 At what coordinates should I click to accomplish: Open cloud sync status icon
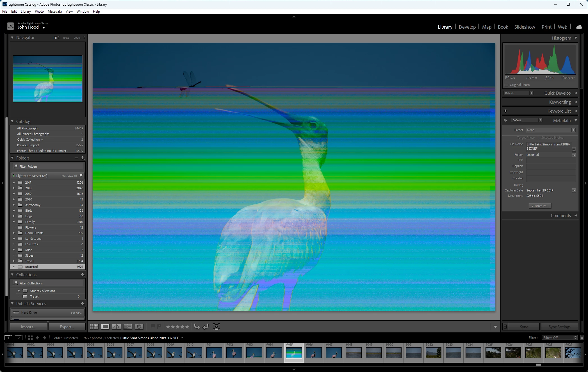click(x=579, y=27)
